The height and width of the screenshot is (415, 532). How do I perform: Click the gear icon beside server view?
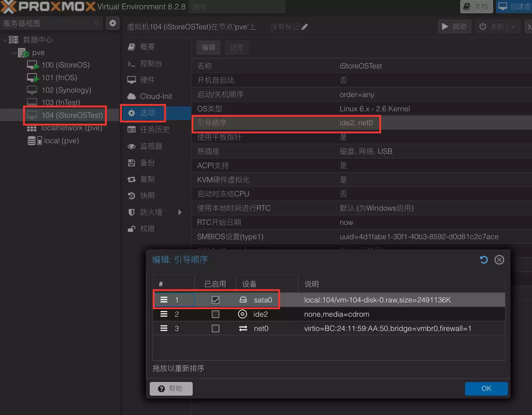[113, 23]
